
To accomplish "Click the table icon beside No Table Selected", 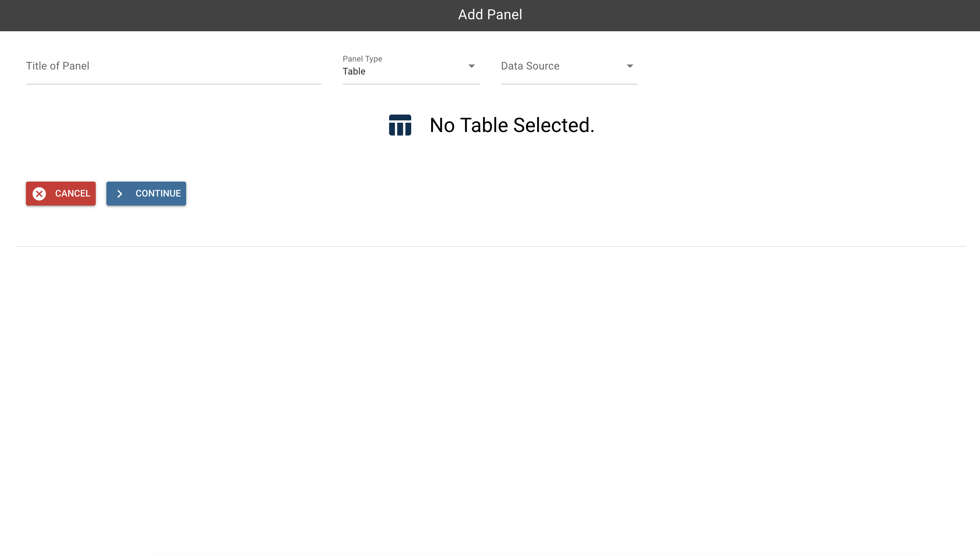I will tap(400, 125).
